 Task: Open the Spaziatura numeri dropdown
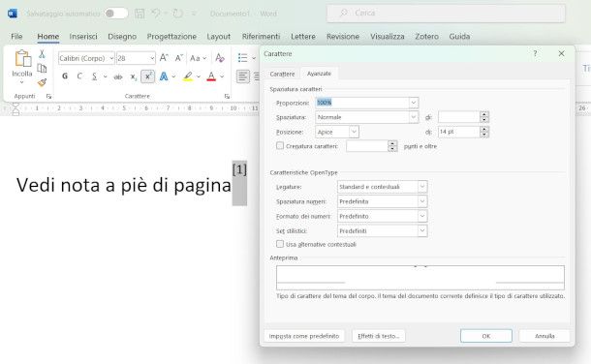click(422, 201)
